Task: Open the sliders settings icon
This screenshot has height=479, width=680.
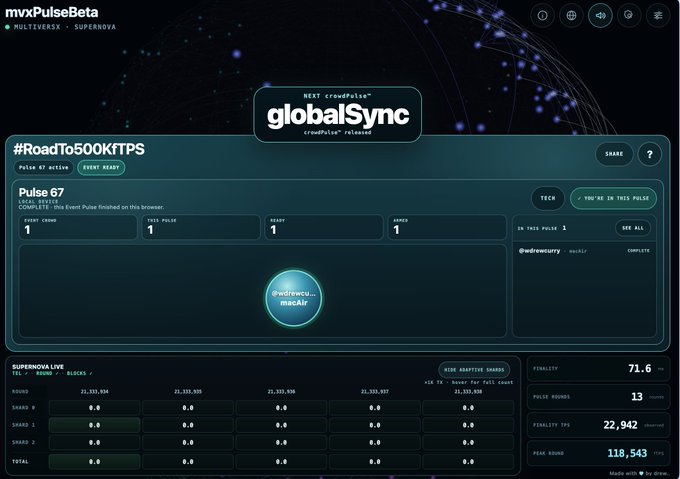Action: (x=658, y=16)
